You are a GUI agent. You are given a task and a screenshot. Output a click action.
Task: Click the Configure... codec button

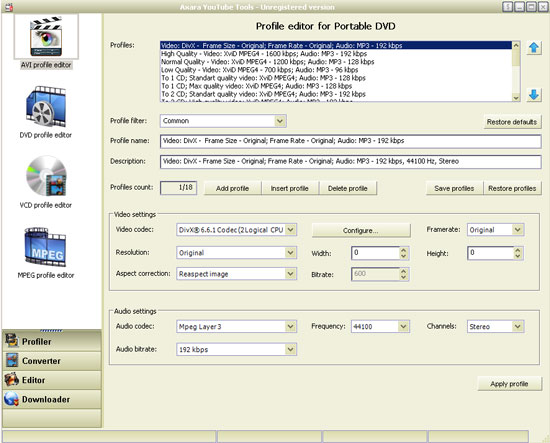[361, 230]
